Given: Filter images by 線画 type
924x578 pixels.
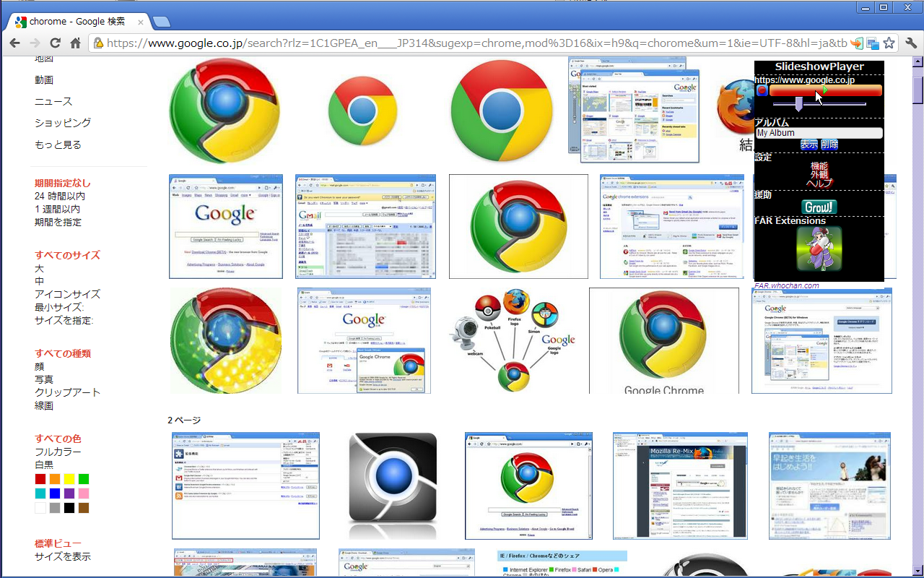Looking at the screenshot, I should click(44, 405).
